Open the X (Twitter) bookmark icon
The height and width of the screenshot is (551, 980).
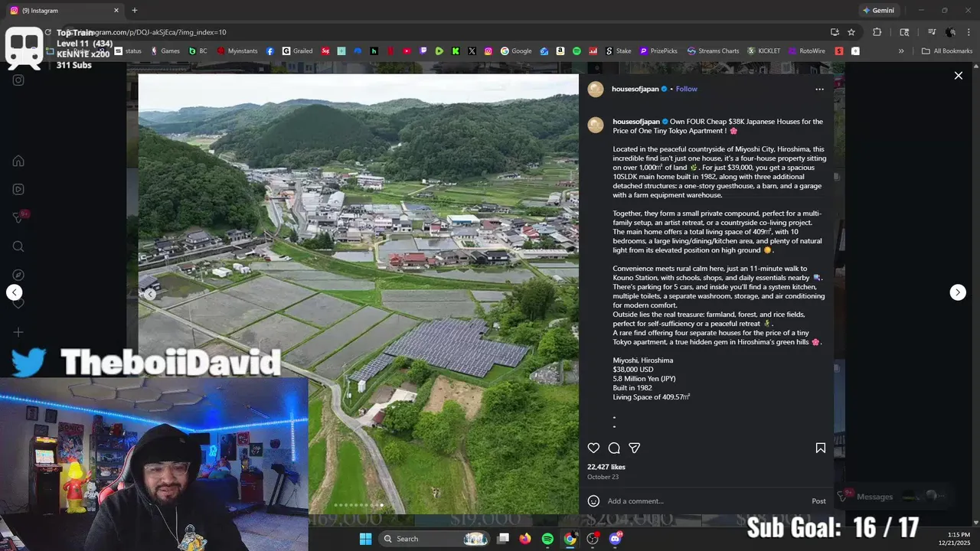point(472,51)
